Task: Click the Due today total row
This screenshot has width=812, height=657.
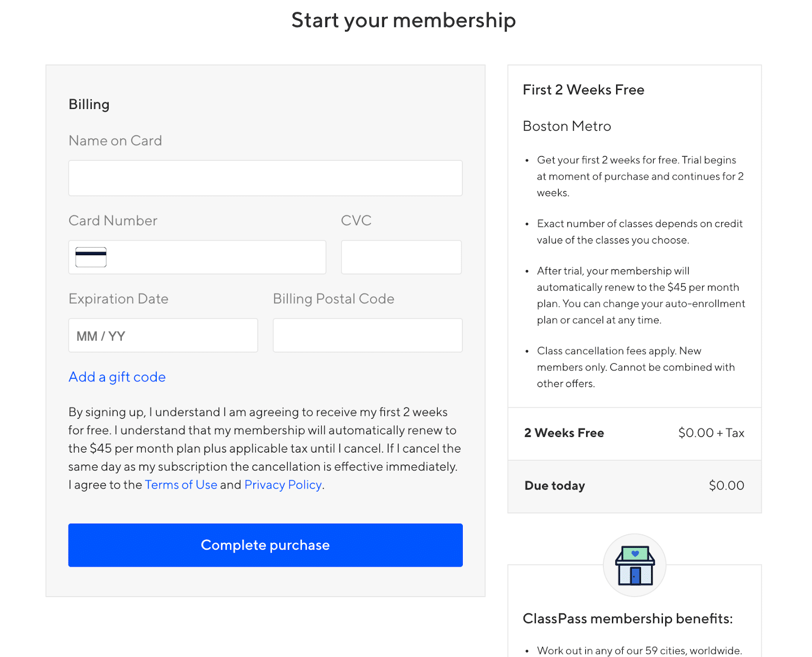Action: click(634, 486)
